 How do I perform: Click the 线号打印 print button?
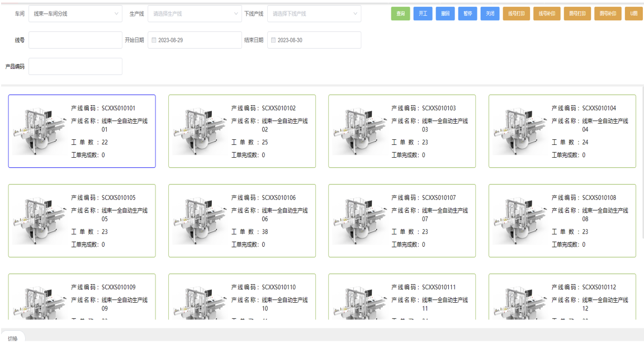click(x=516, y=13)
